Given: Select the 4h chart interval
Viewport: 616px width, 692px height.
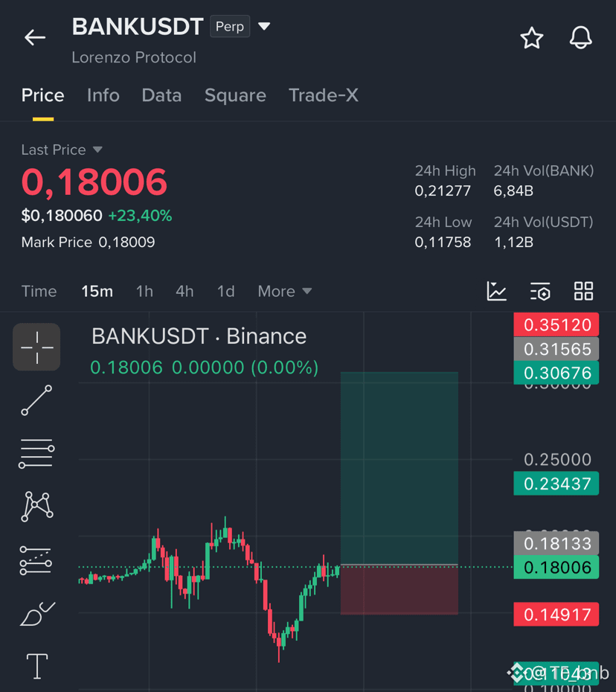Looking at the screenshot, I should click(185, 291).
